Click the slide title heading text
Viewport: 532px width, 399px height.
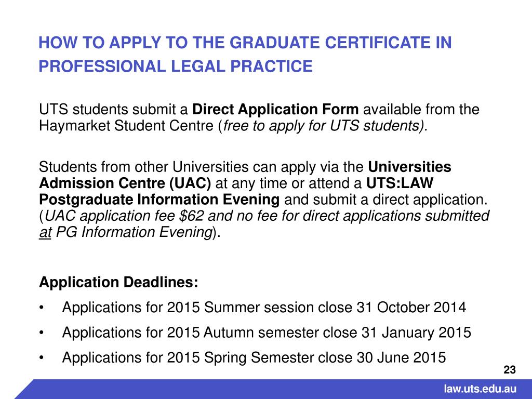pos(245,54)
